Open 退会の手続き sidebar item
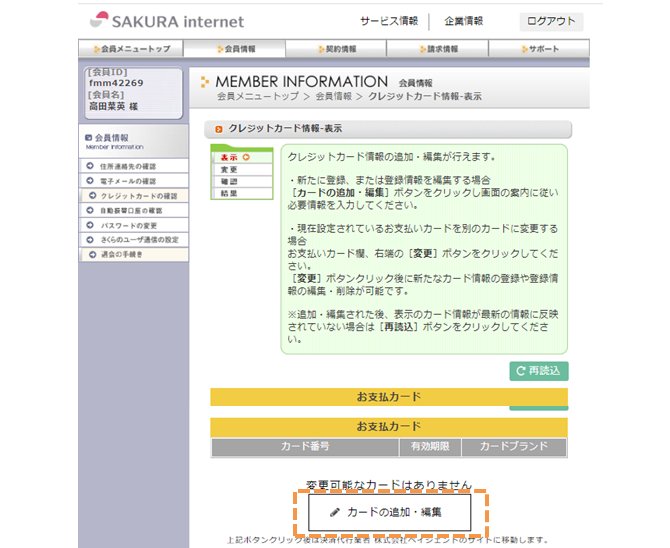 [134, 254]
